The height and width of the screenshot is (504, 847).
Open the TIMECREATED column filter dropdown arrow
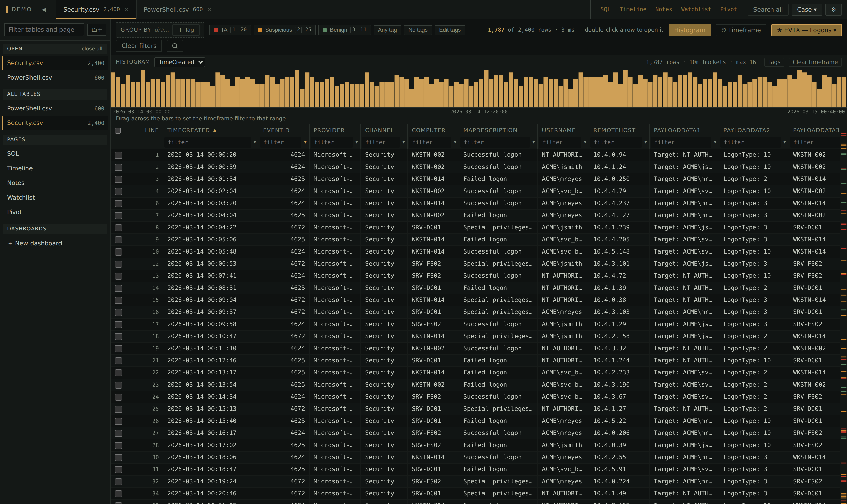(x=255, y=142)
